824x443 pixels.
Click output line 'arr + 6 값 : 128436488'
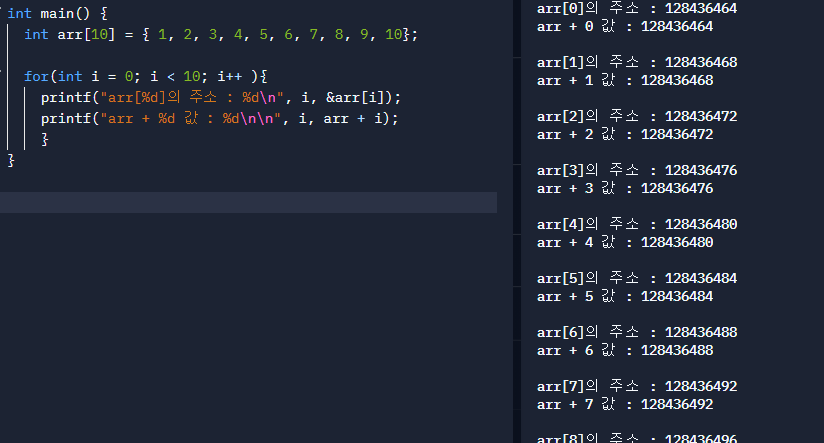tap(625, 351)
